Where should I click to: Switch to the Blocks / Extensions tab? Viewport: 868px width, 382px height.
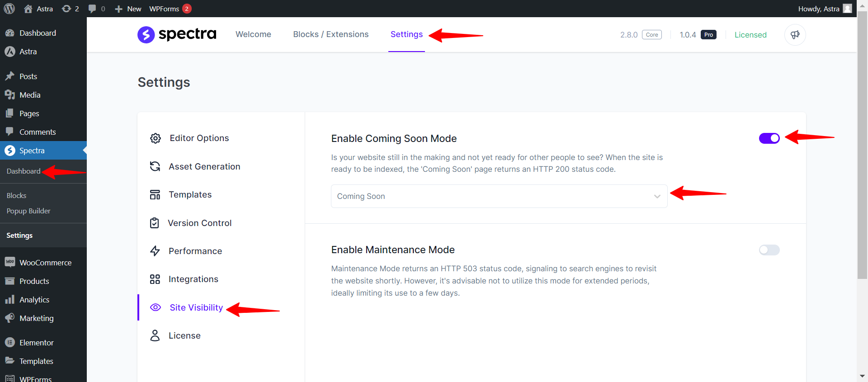point(330,34)
